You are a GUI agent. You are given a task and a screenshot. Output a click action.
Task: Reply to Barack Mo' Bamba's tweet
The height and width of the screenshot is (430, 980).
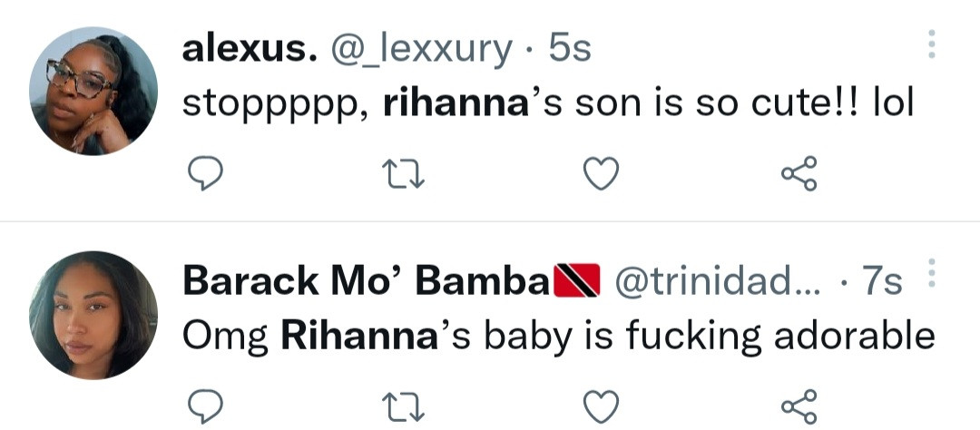point(210,406)
